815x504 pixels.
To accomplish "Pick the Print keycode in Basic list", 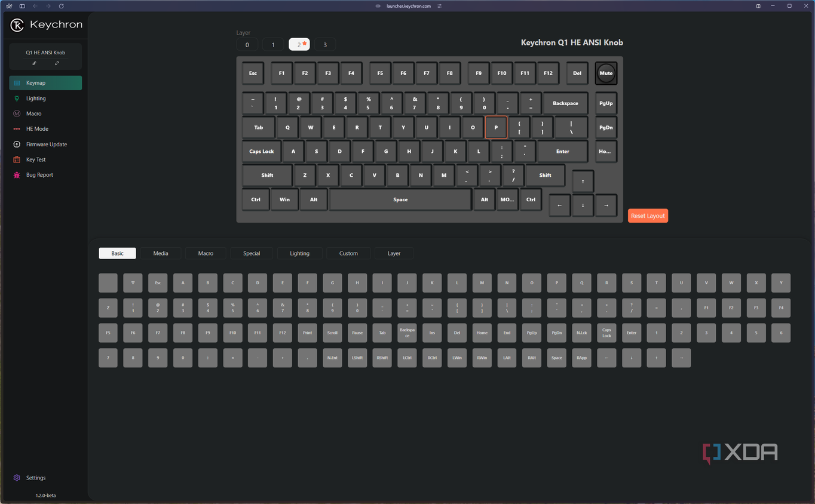I will pyautogui.click(x=307, y=333).
